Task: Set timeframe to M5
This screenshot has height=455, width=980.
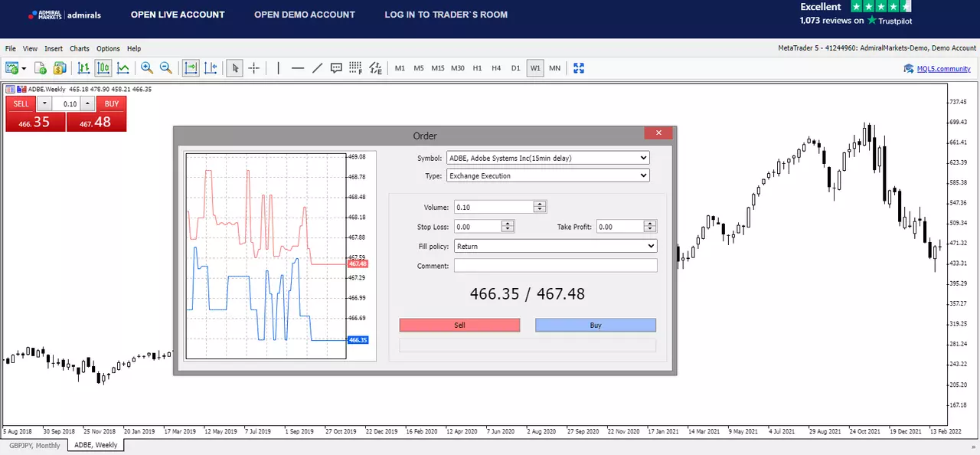Action: (419, 68)
